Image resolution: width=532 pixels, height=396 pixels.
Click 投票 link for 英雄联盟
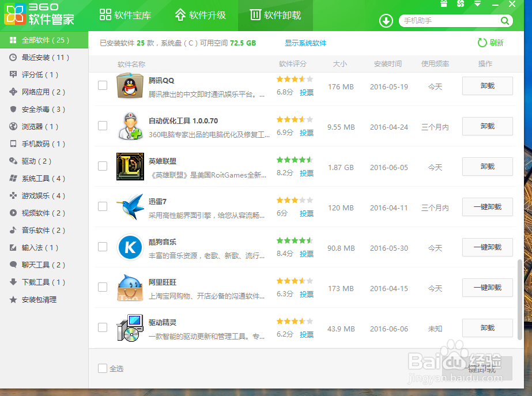307,174
